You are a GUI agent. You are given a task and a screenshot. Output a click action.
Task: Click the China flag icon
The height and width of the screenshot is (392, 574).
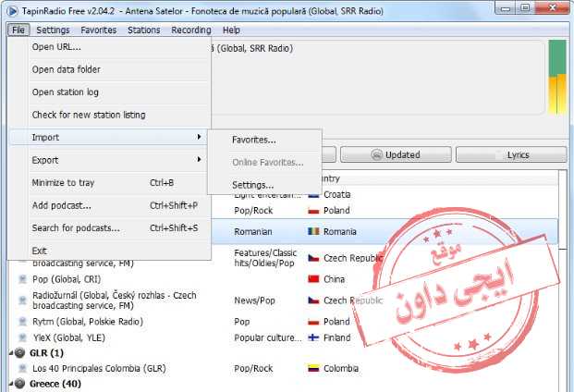pyautogui.click(x=313, y=279)
